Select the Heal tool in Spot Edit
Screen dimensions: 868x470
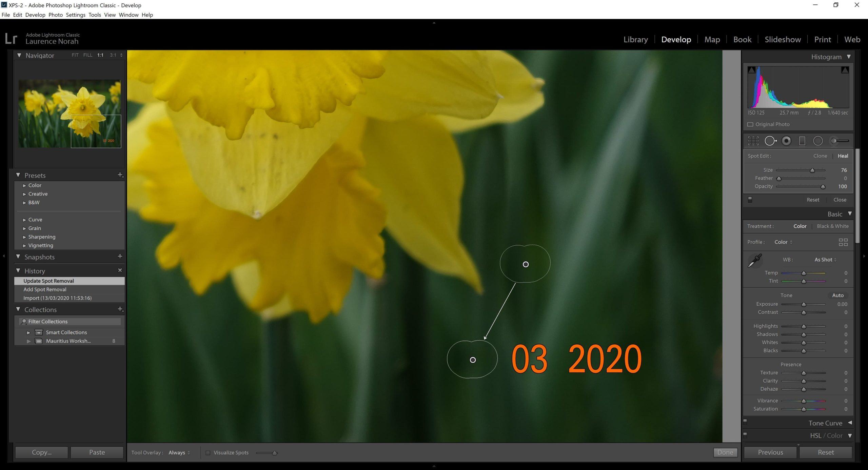841,155
